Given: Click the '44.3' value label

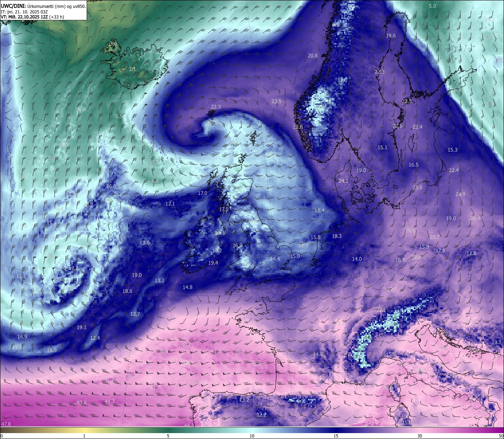Looking at the screenshot, I should [109, 401].
